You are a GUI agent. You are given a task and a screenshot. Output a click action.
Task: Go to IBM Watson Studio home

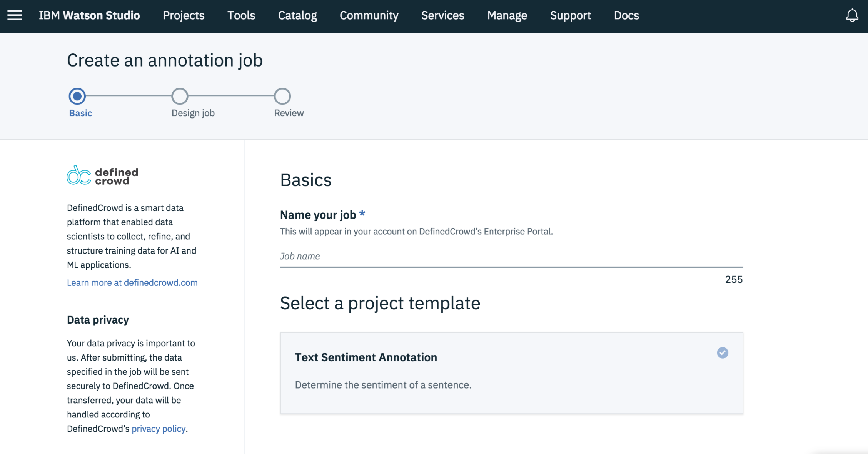(89, 15)
